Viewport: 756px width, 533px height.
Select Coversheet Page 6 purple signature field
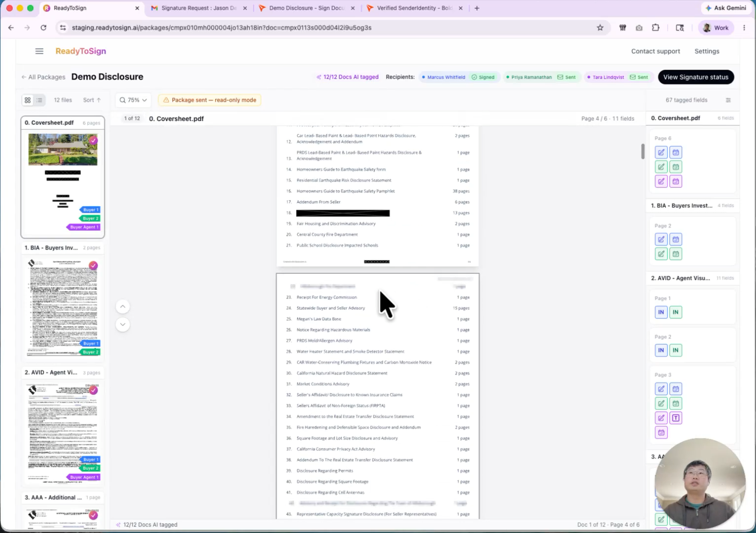click(x=661, y=181)
